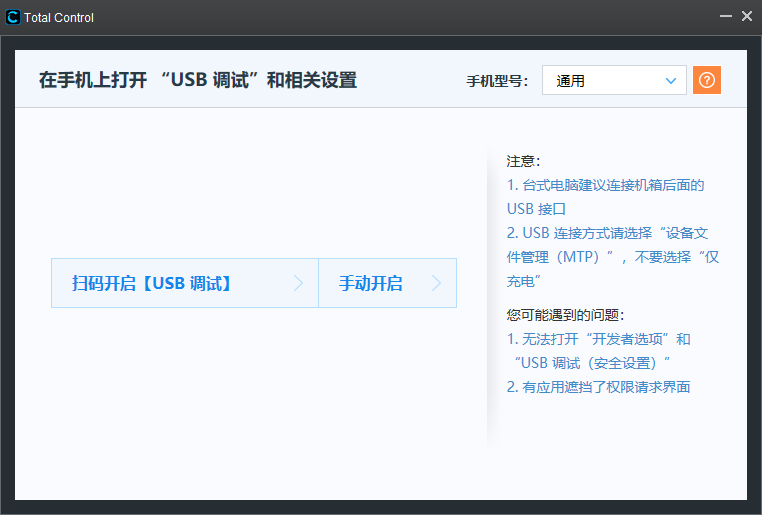Screen dimensions: 762x515
Task: Open link 有应用遮挡了权限请求界面
Action: [598, 387]
